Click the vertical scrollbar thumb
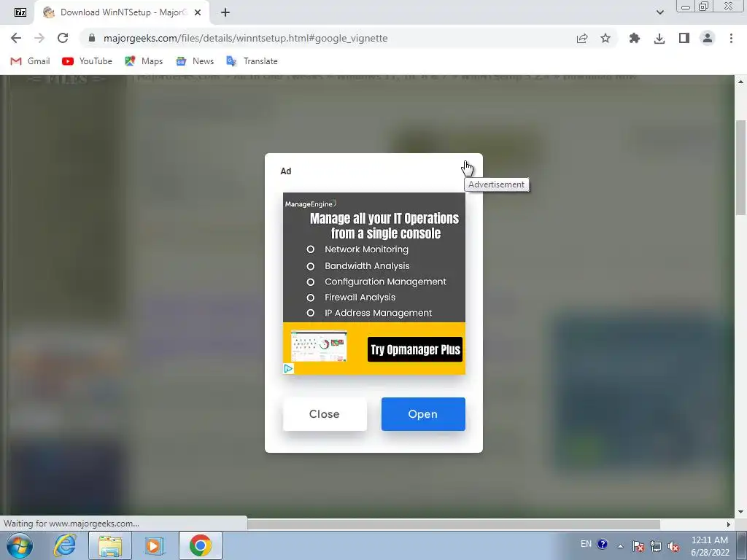This screenshot has height=560, width=747. pos(740,167)
